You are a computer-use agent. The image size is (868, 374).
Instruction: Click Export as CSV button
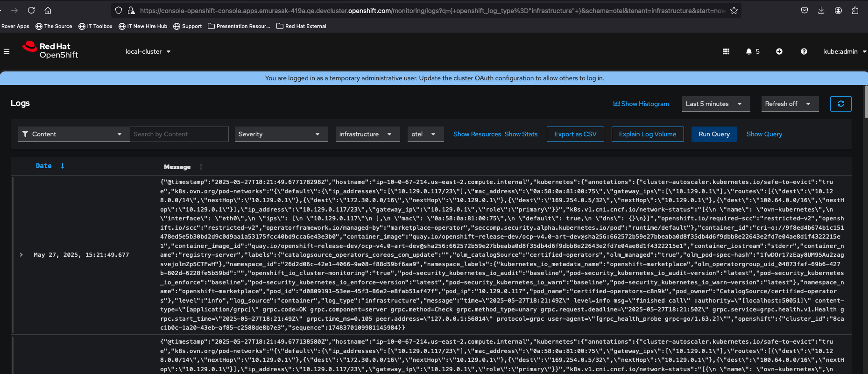coord(575,134)
